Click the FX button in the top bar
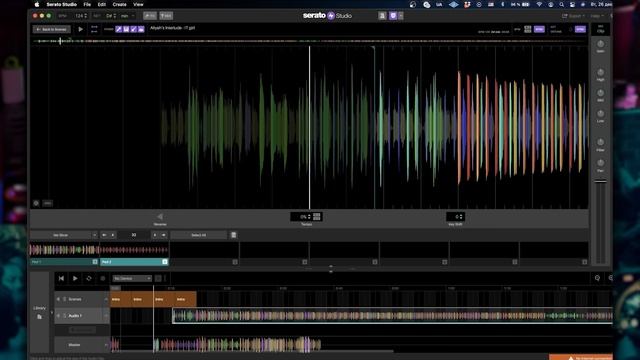The width and height of the screenshot is (640, 360). coord(150,16)
